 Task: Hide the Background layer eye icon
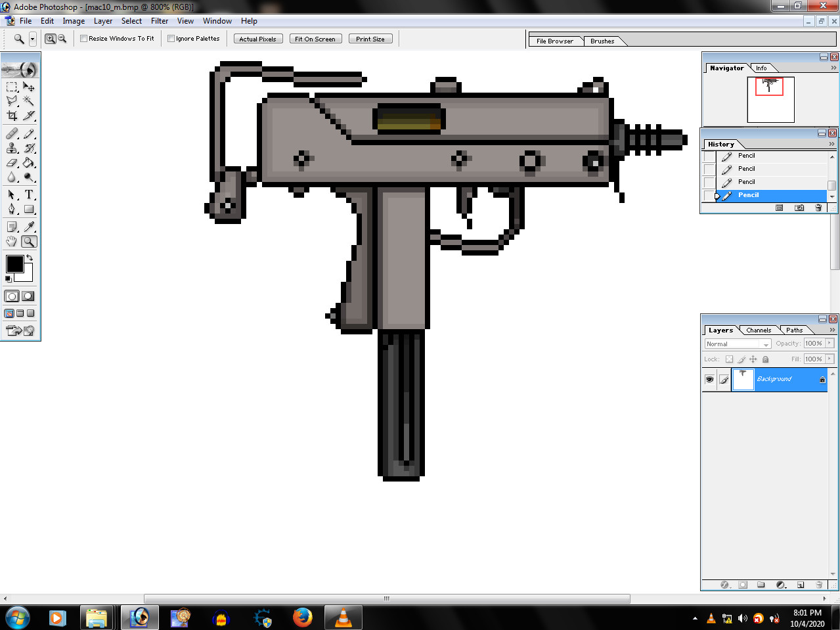709,380
